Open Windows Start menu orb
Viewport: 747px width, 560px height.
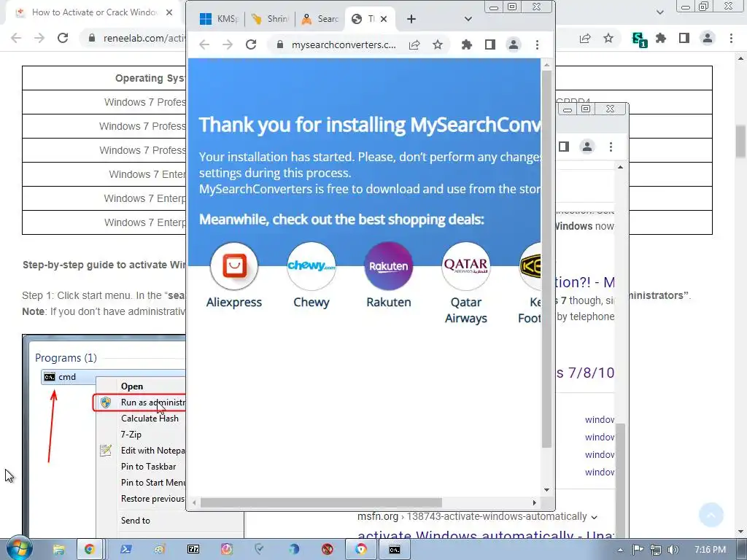pyautogui.click(x=19, y=549)
